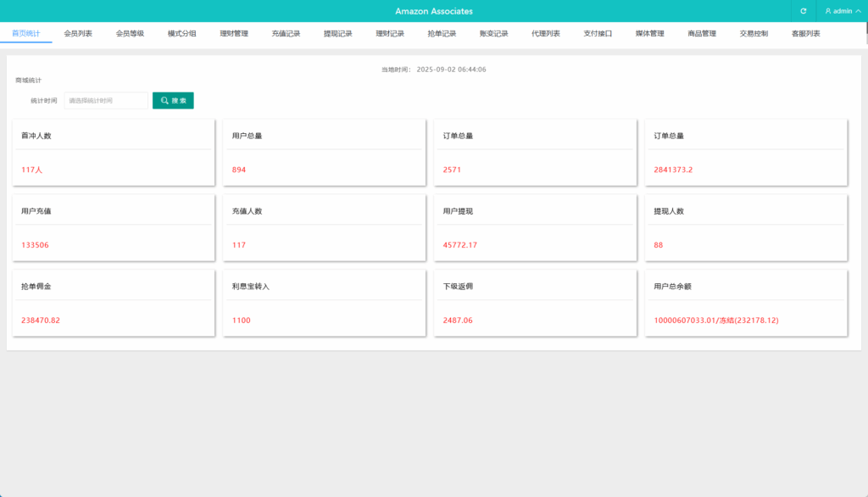The image size is (868, 497).
Task: Click the refresh icon in the header
Action: click(803, 11)
